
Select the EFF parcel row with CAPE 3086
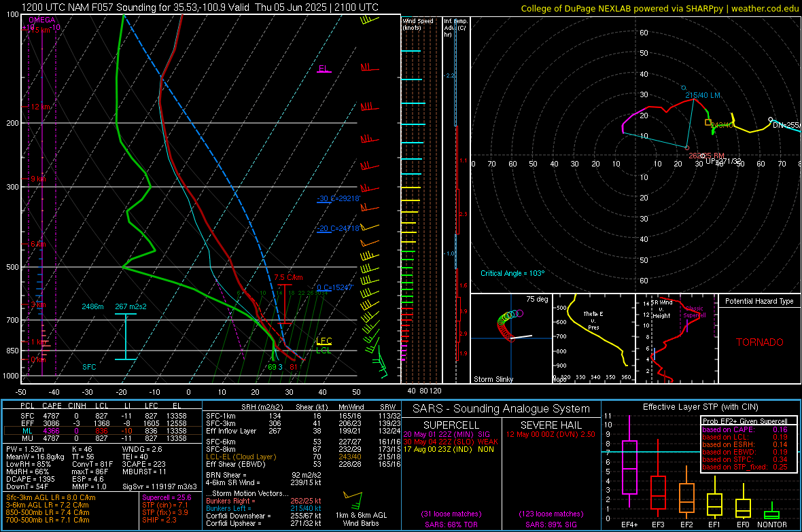coord(103,423)
